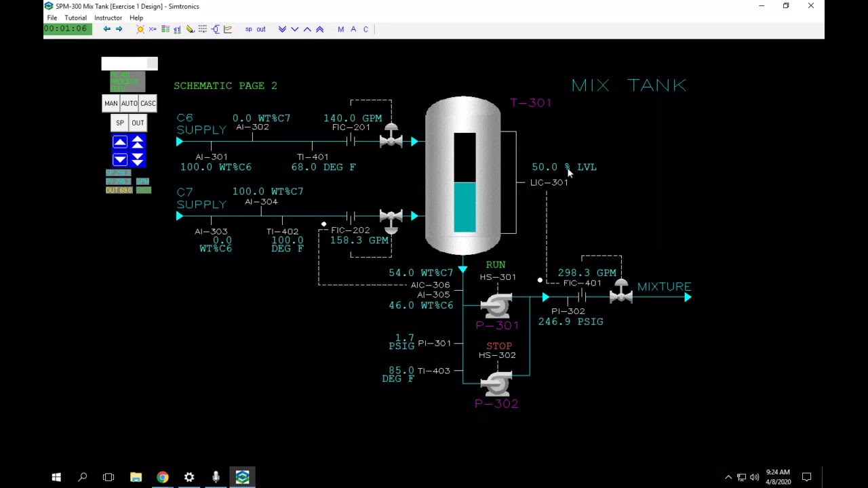Click the yellow highlighter pen toolbar icon
The height and width of the screenshot is (488, 868).
coord(190,29)
